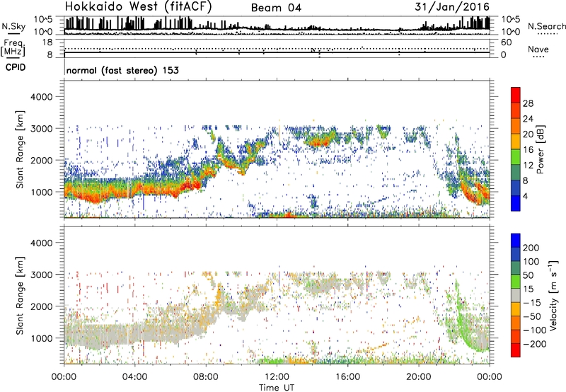Click the "04:00" time axis label

coord(135,377)
